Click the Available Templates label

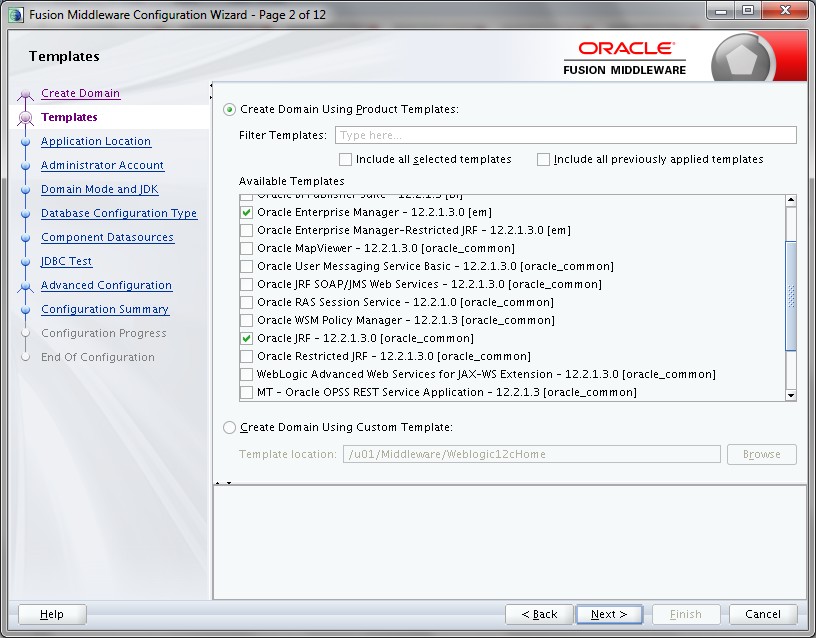[291, 181]
